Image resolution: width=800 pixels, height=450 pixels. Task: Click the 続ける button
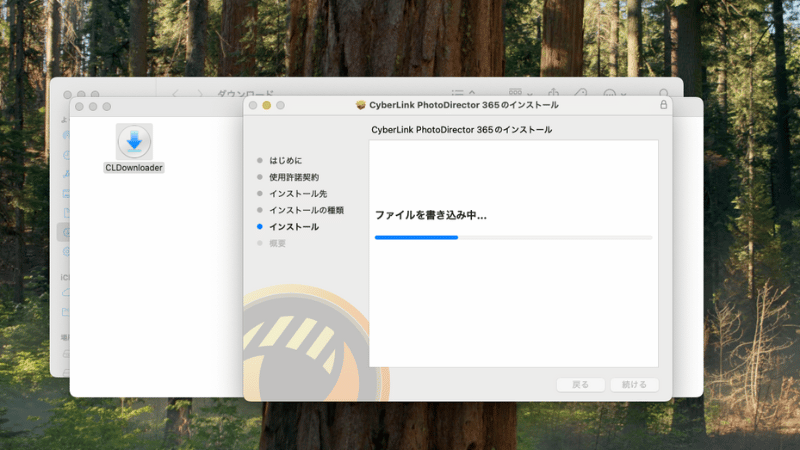point(634,385)
